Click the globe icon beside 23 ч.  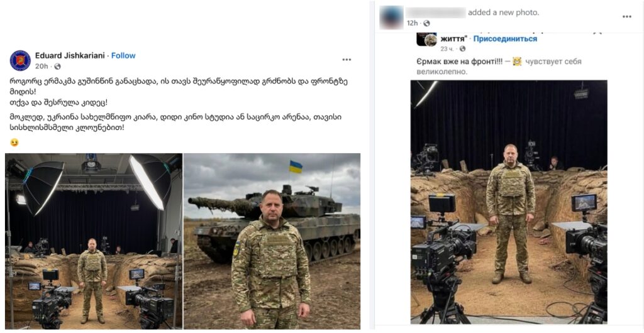(462, 49)
